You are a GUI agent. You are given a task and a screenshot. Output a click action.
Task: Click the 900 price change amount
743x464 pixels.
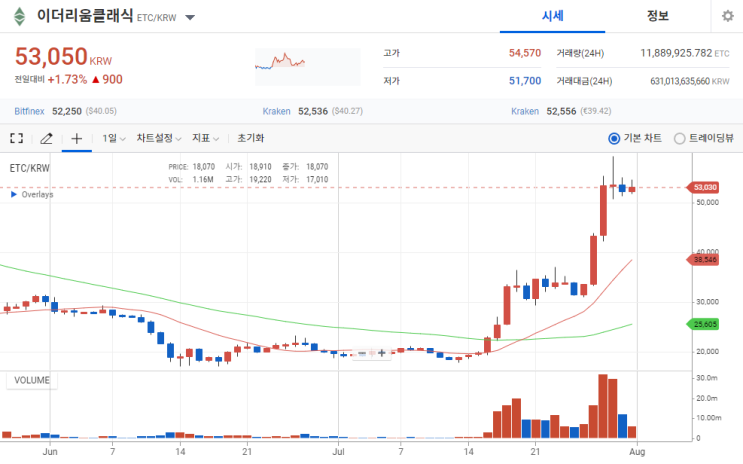tap(112, 80)
